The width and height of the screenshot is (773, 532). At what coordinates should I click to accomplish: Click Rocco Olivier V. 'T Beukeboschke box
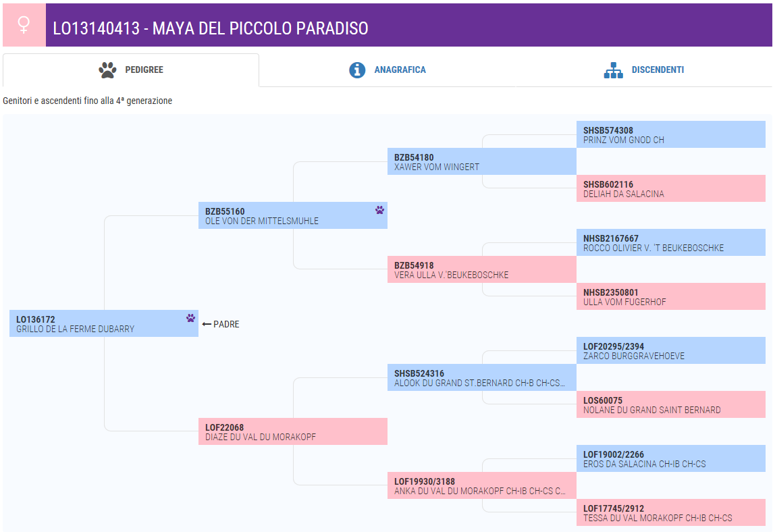pos(670,242)
